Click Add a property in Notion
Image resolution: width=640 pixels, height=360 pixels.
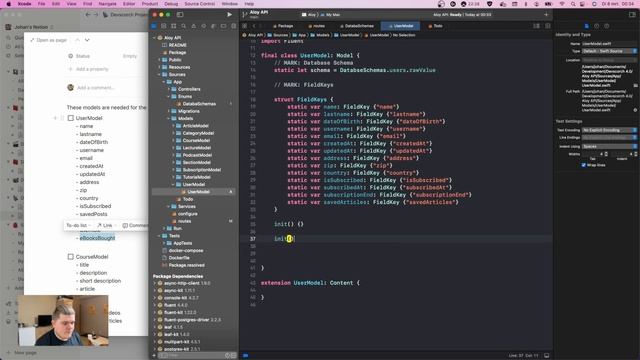tap(89, 69)
